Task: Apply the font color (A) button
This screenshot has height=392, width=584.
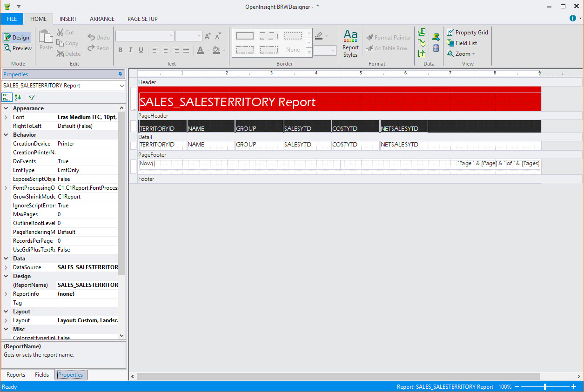Action: tap(200, 50)
